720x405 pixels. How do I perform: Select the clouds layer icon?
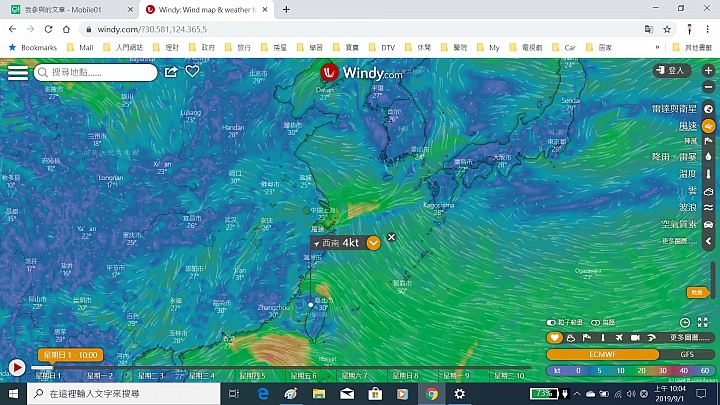point(709,191)
